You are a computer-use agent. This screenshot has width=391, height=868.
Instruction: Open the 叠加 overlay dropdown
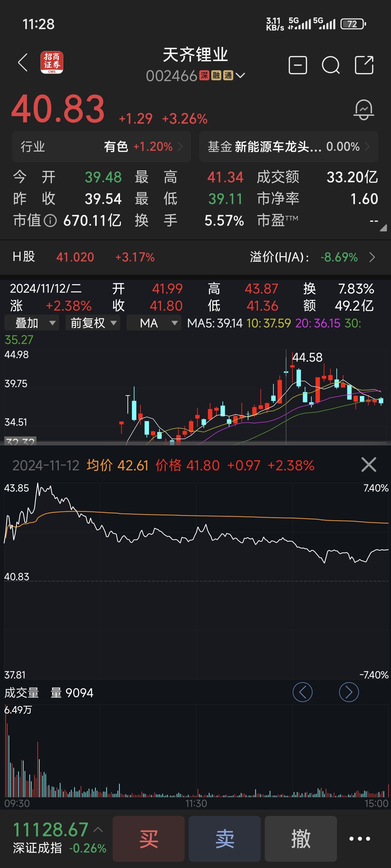tap(32, 323)
